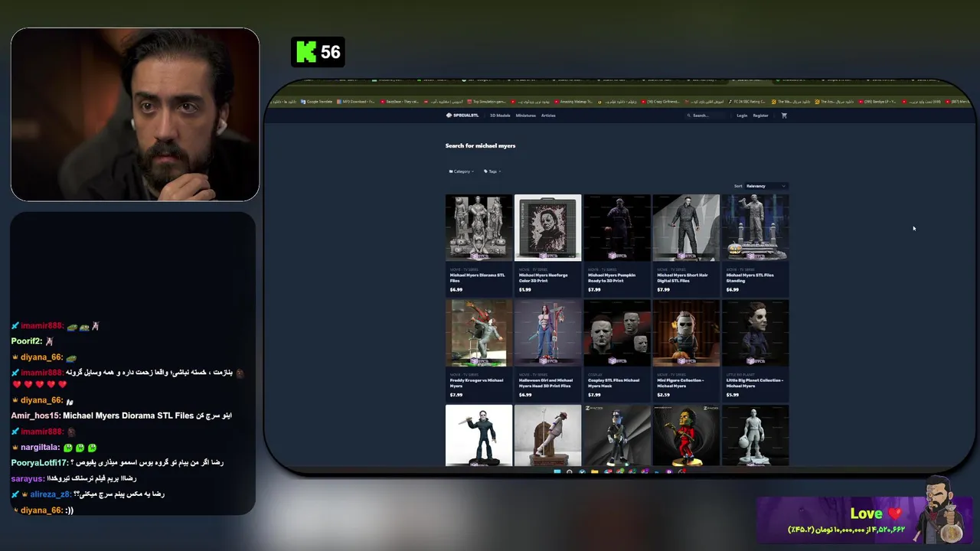Click title 'Michael Myers Hueforge Color 3D Print'
Screen dimensions: 980x551
coord(544,278)
